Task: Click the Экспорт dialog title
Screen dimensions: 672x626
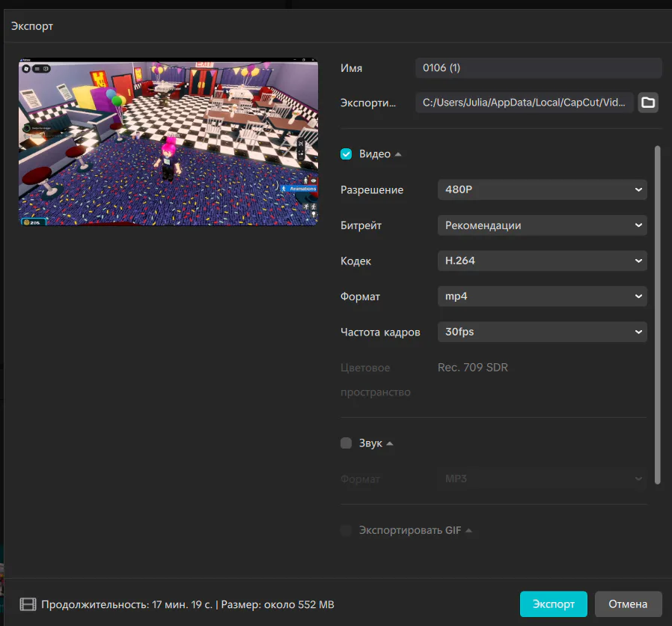Action: [x=32, y=26]
